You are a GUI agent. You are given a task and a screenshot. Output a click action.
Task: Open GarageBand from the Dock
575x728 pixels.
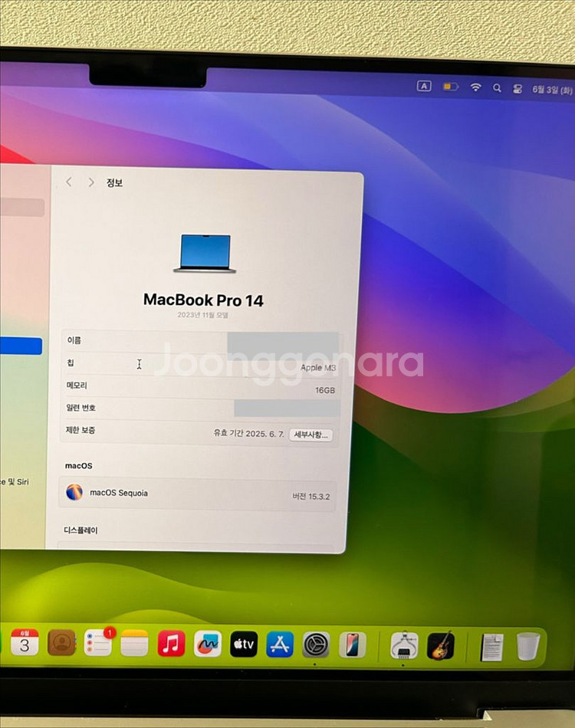[x=440, y=646]
